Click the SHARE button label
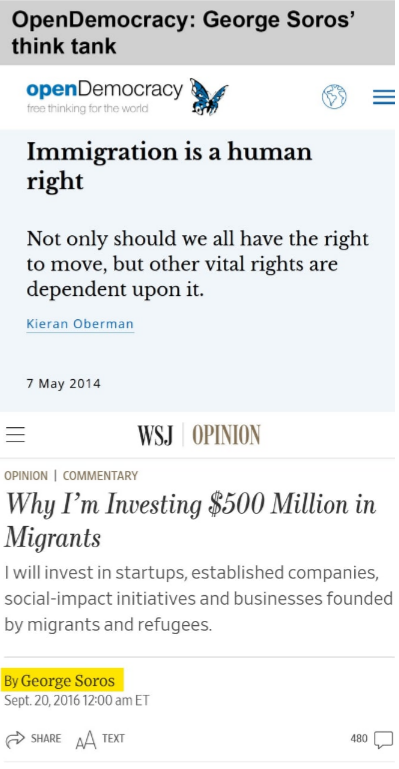 pos(46,739)
